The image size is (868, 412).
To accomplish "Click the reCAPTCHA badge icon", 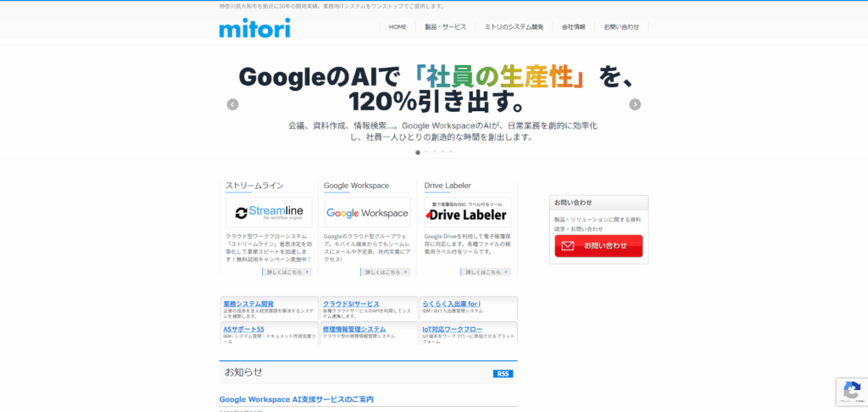I will [851, 392].
